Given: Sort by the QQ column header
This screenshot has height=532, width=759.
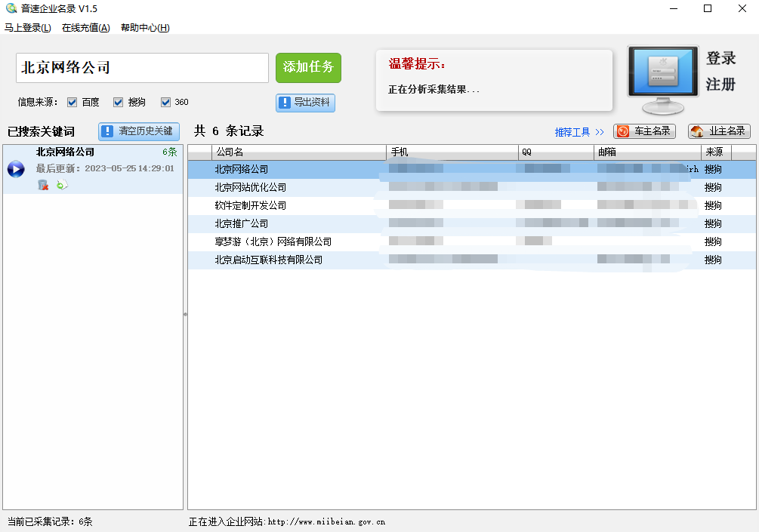Looking at the screenshot, I should click(556, 152).
